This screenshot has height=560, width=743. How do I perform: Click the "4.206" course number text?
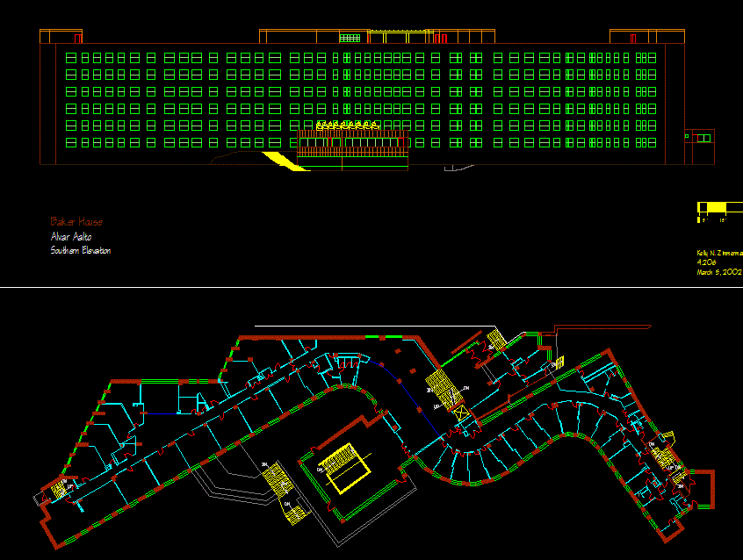click(x=706, y=262)
